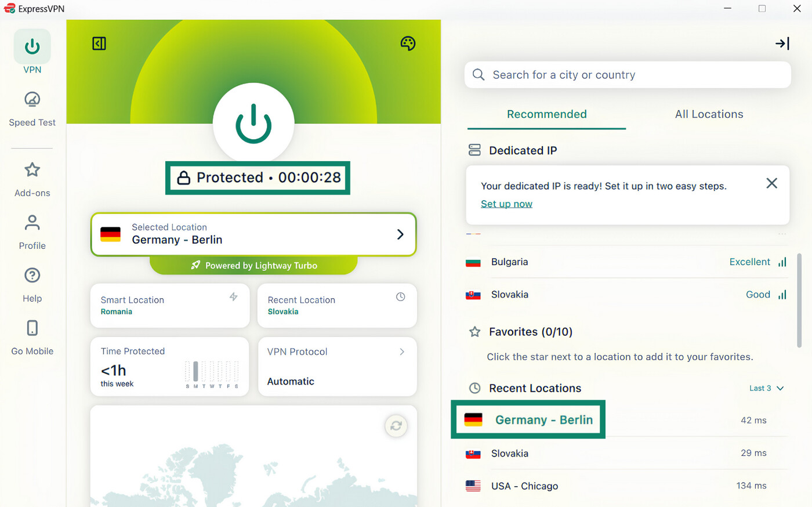The width and height of the screenshot is (812, 507).
Task: Click the Dedicated IP server icon
Action: 474,150
